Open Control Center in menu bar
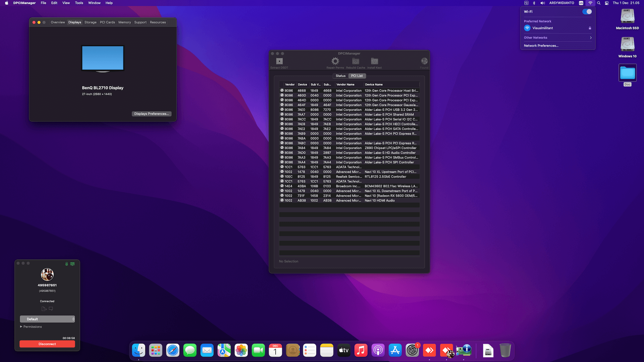 click(607, 3)
